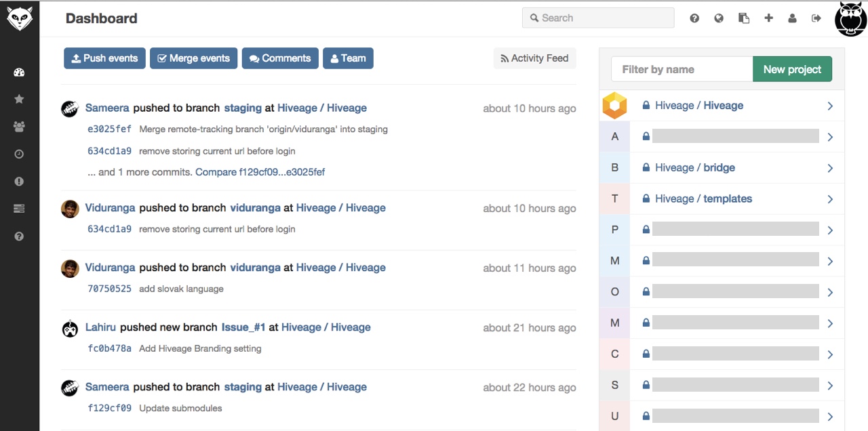This screenshot has height=431, width=868.
Task: Click lock icon on Hiveage / bridge row
Action: pyautogui.click(x=646, y=167)
